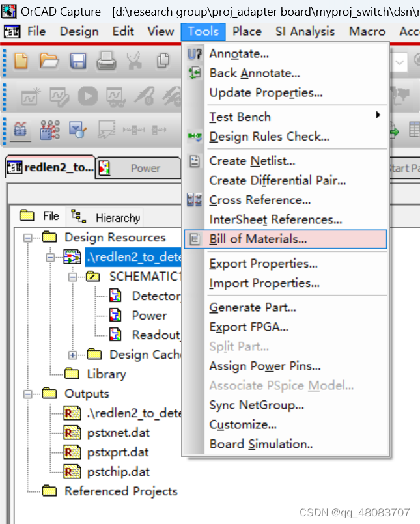Click the Detector schematic page icon
The width and height of the screenshot is (420, 524).
tap(115, 296)
